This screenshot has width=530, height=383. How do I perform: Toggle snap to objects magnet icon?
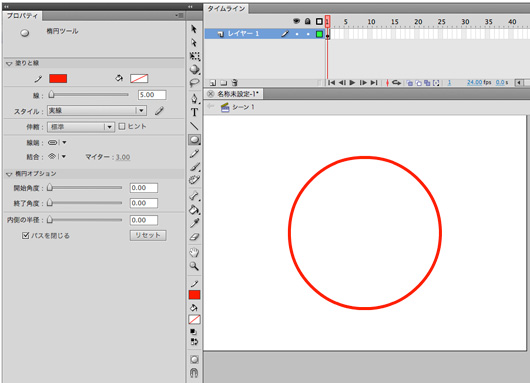pos(194,373)
